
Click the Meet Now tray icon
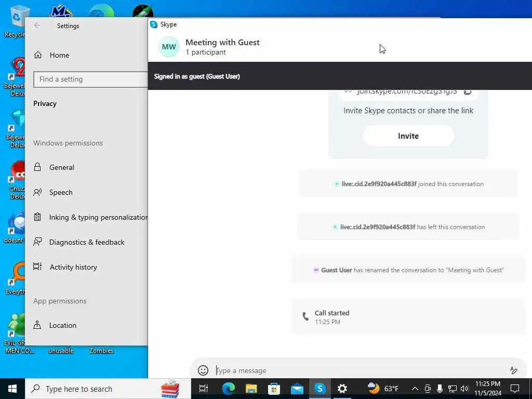click(428, 389)
